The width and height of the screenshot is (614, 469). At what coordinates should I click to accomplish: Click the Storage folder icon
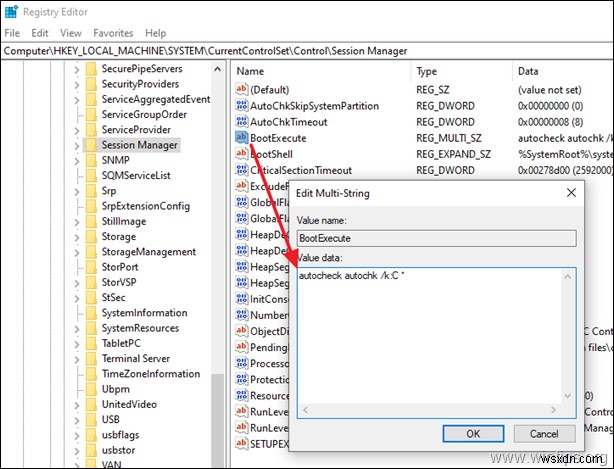pos(91,237)
